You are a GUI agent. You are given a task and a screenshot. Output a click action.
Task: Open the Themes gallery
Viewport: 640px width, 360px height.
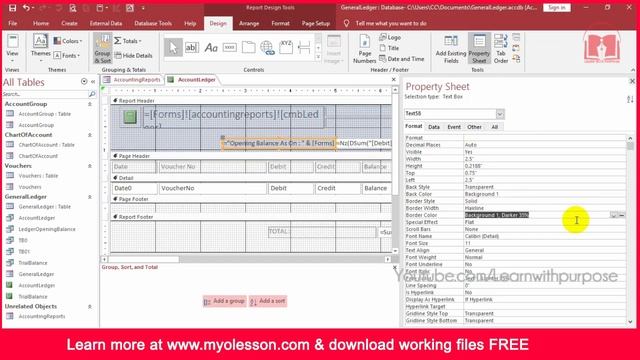coord(40,49)
